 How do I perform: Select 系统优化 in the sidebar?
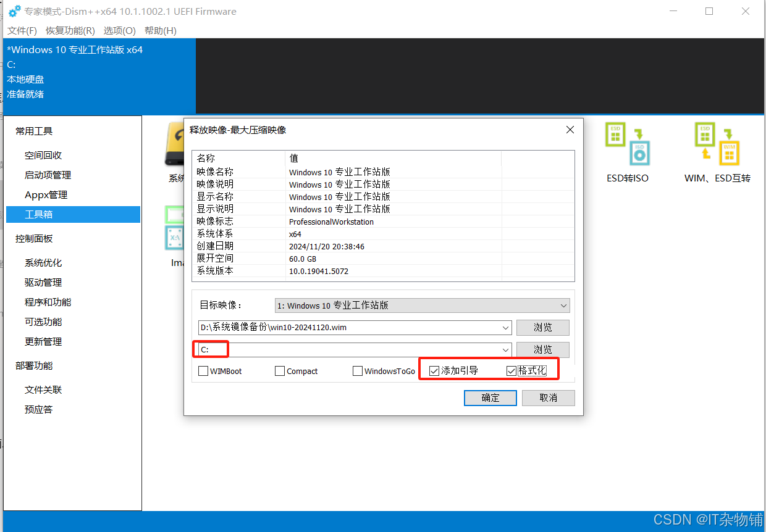tap(43, 263)
